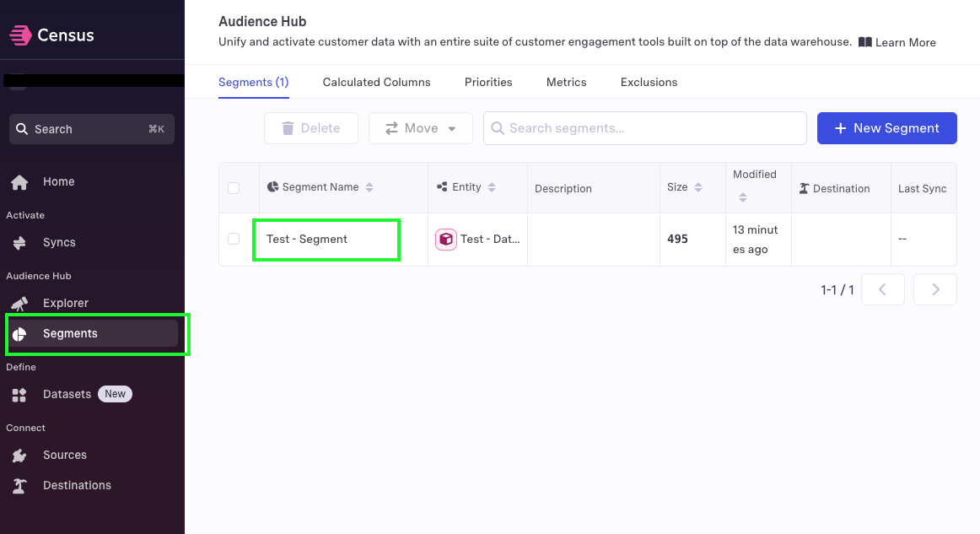
Task: Switch to the Exclusions tab
Action: pyautogui.click(x=649, y=82)
